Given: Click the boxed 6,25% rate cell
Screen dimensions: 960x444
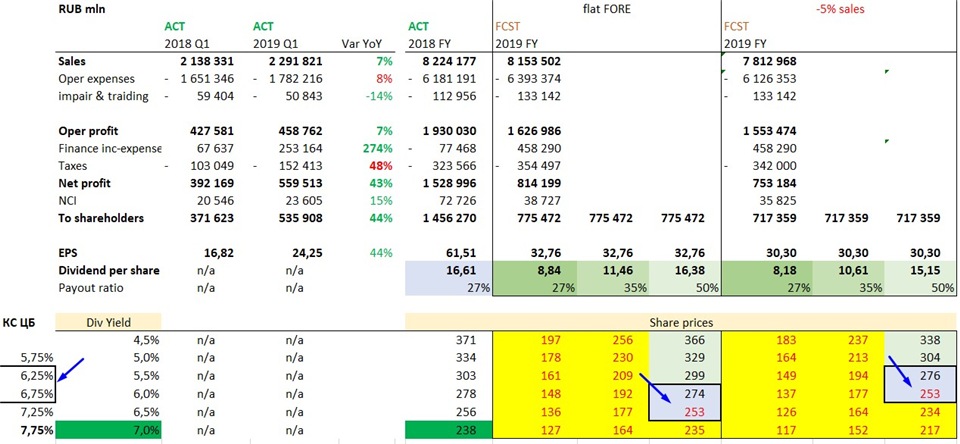Looking at the screenshot, I should [28, 374].
